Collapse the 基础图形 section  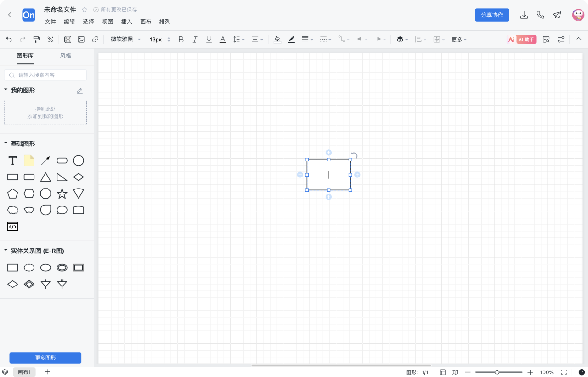(x=6, y=143)
